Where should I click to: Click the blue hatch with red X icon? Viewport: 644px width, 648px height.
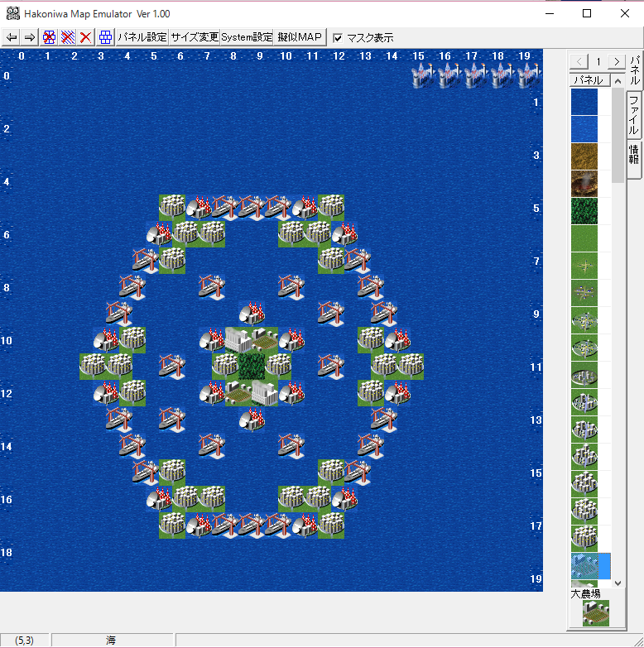(x=68, y=37)
